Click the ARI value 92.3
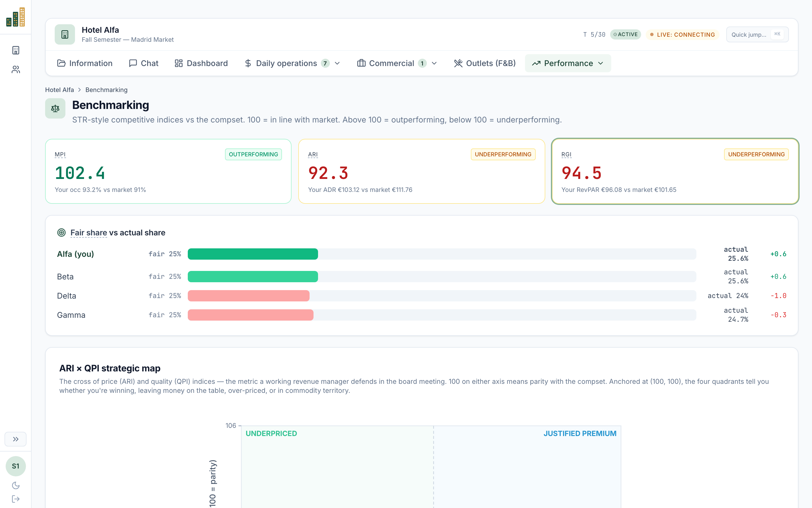The height and width of the screenshot is (508, 812). tap(328, 173)
